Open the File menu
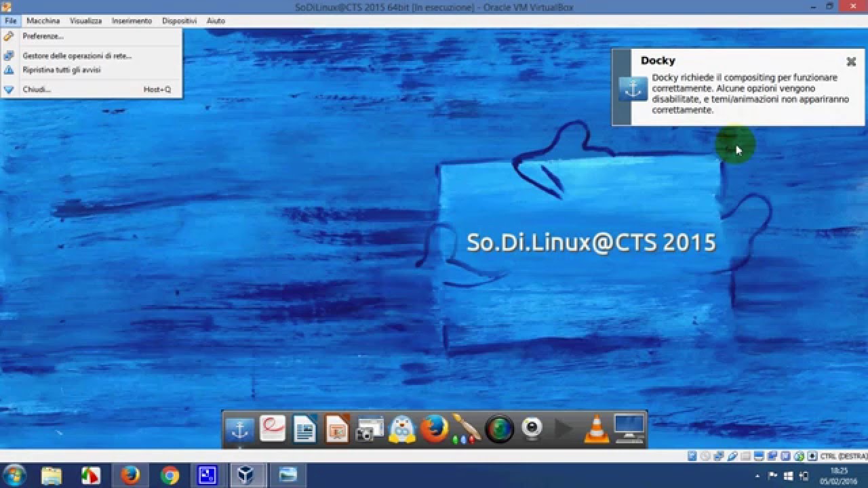Screen dimensions: 868x488 [10, 21]
